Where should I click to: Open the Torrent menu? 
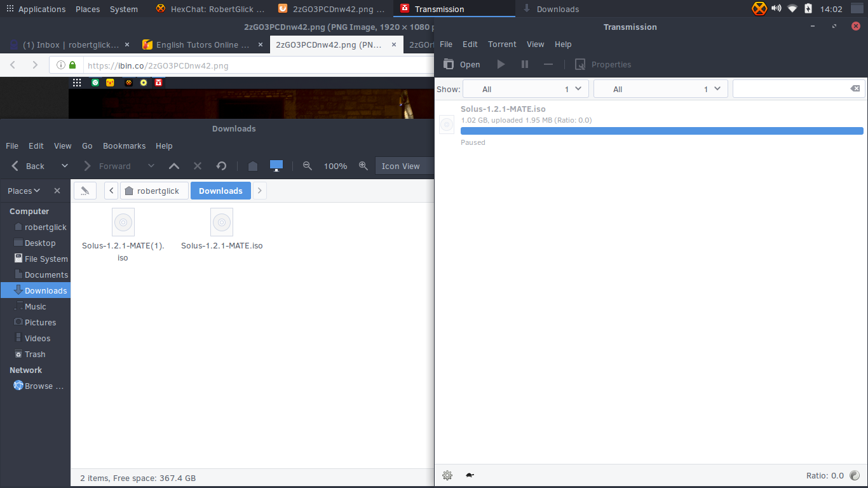pyautogui.click(x=502, y=44)
